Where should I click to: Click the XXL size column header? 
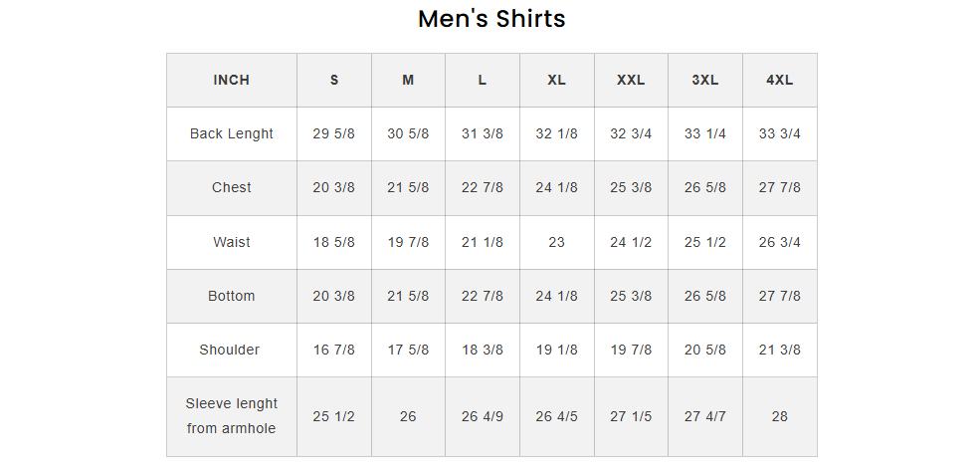[631, 81]
